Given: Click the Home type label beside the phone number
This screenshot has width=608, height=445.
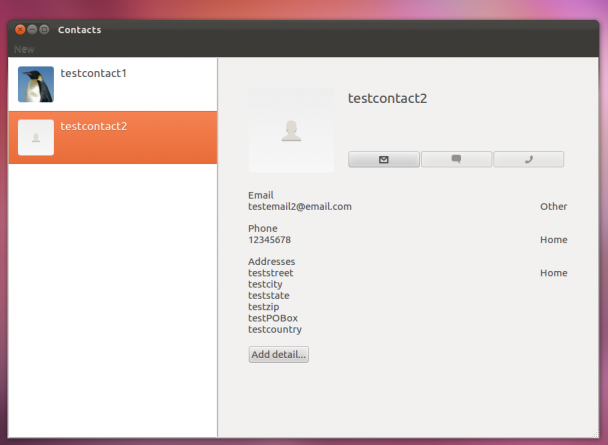Looking at the screenshot, I should tap(553, 240).
